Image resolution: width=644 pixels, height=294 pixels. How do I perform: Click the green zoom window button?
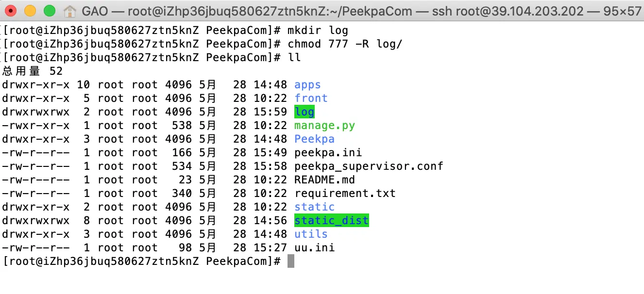coord(50,10)
